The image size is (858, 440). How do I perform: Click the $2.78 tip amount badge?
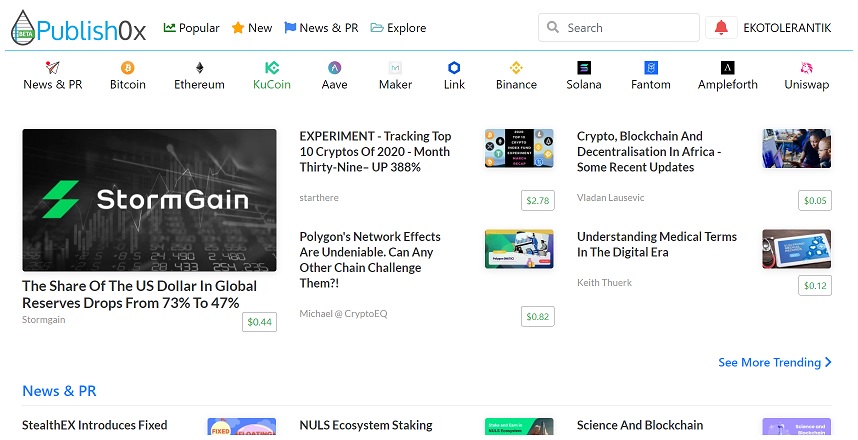[538, 201]
